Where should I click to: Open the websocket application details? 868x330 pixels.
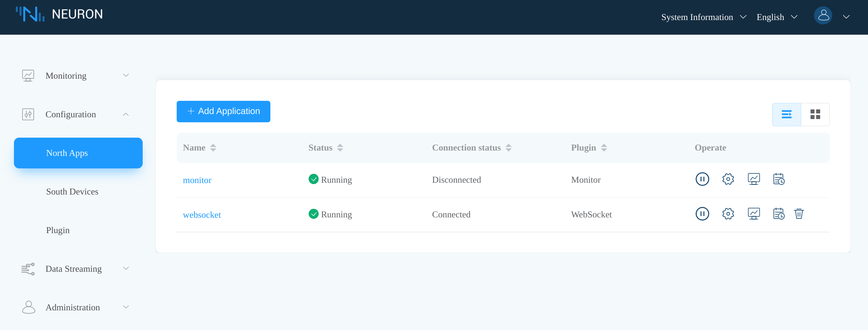pos(202,215)
